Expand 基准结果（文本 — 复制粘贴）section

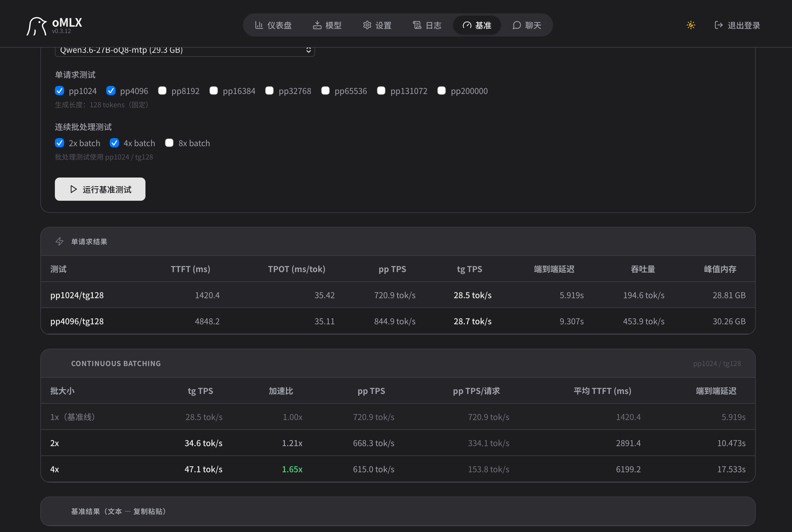(x=398, y=511)
